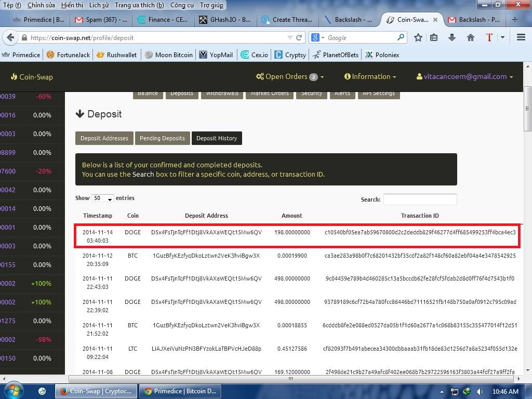The width and height of the screenshot is (532, 399).
Task: Reload the page with the refresh icon
Action: point(299,37)
